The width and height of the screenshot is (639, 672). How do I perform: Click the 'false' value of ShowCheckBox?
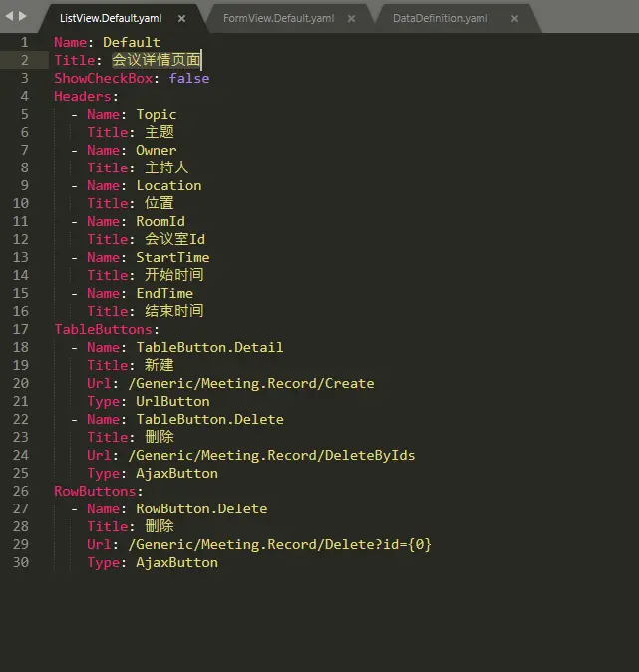[189, 78]
